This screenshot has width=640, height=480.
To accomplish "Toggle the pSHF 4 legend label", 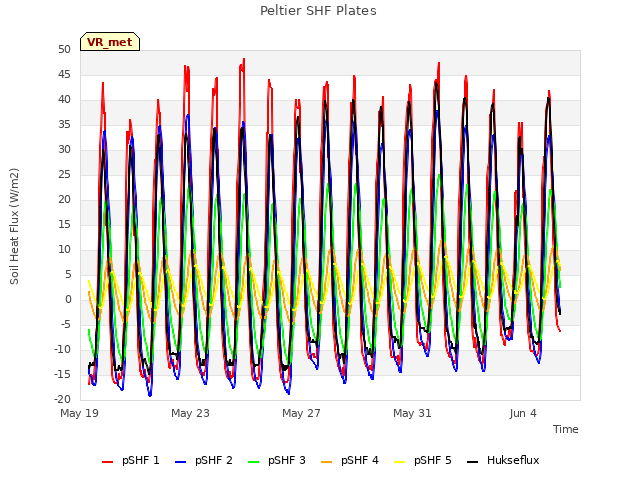I will (360, 460).
